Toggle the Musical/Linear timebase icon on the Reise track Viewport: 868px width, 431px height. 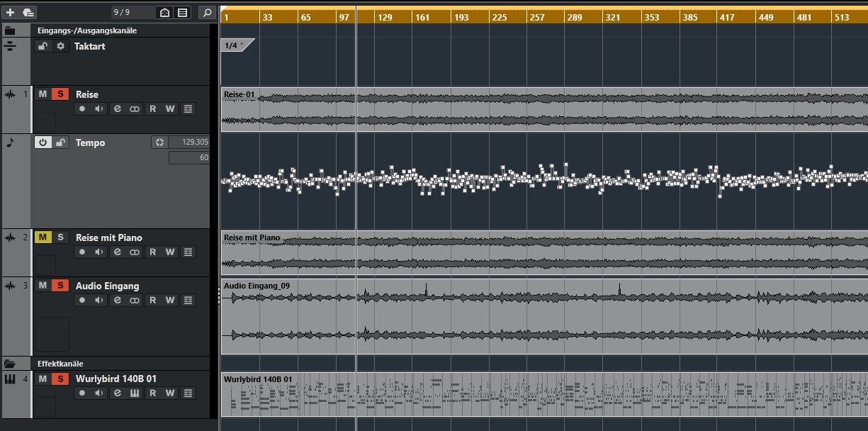[135, 109]
